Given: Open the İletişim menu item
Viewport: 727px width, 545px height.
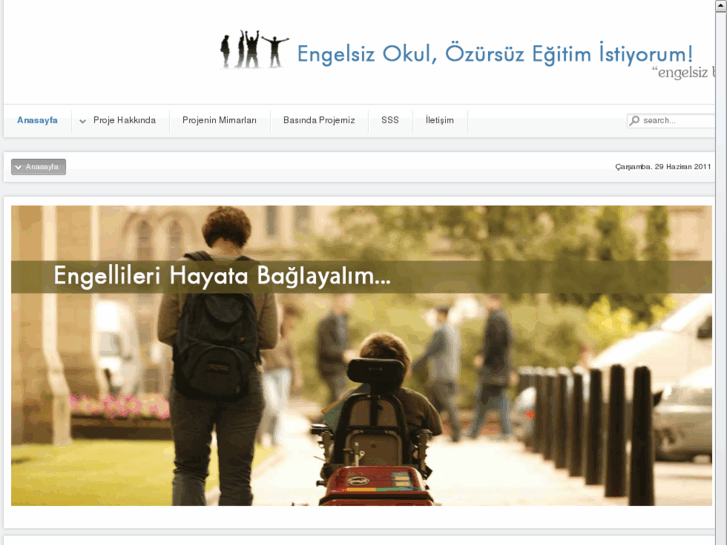Looking at the screenshot, I should (x=440, y=120).
